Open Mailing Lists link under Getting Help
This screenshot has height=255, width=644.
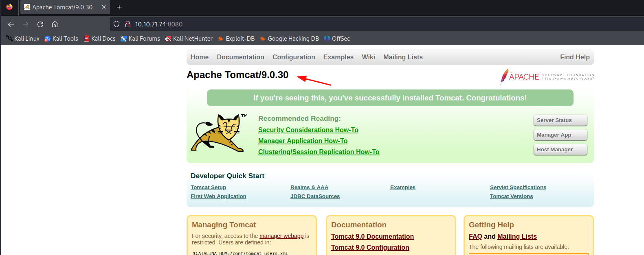point(517,237)
